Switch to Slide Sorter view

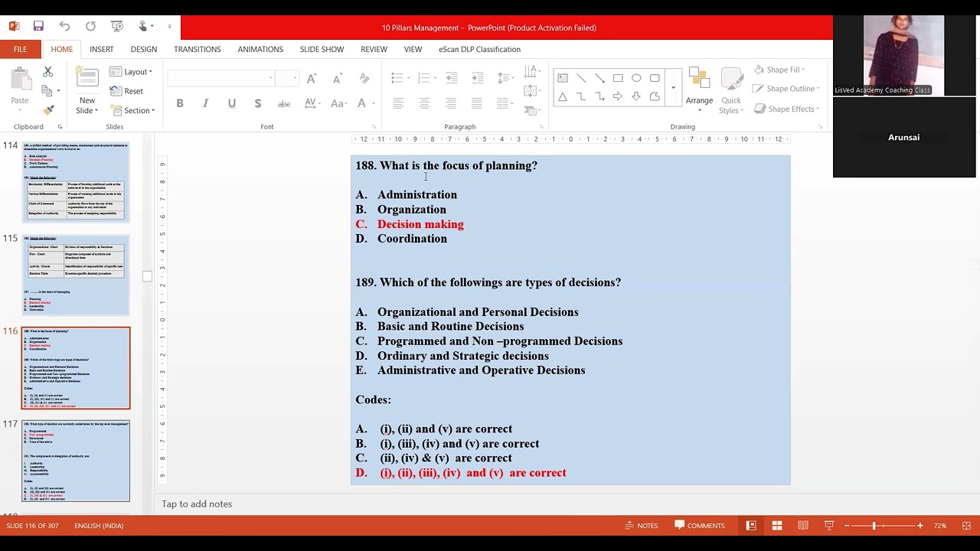[777, 525]
